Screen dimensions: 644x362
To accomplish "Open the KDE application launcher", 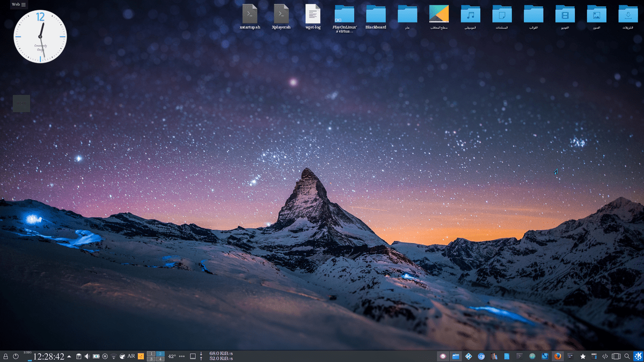I will (638, 356).
